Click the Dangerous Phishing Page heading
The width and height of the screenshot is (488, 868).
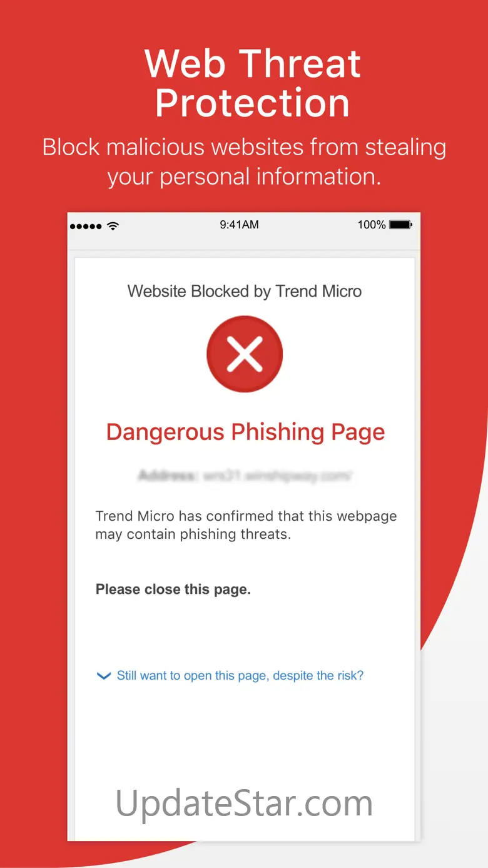coord(245,432)
